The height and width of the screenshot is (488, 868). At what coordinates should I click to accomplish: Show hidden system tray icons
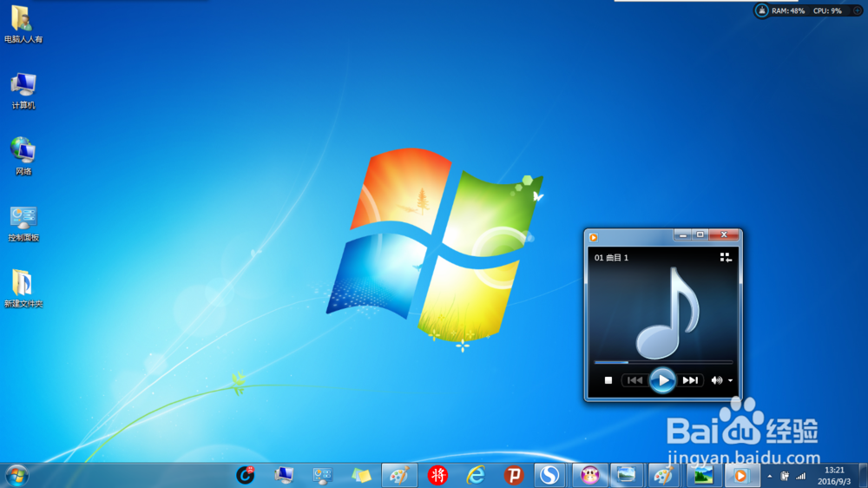(x=769, y=477)
